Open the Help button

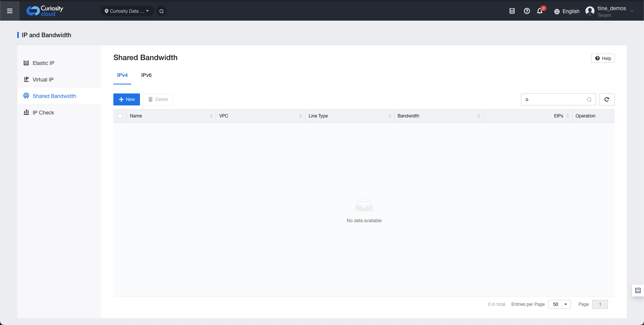click(x=603, y=58)
